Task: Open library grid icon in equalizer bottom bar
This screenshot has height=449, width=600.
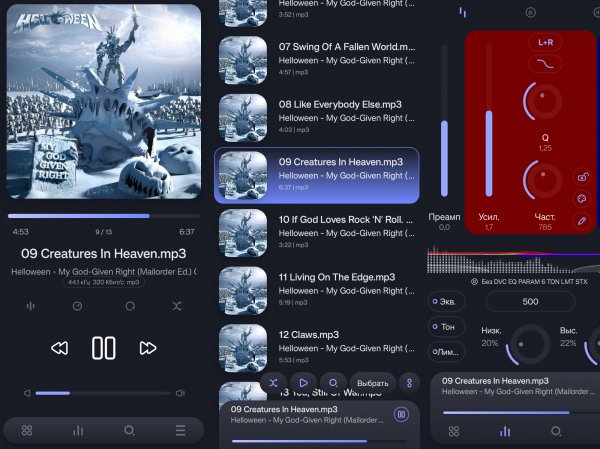Action: point(454,431)
